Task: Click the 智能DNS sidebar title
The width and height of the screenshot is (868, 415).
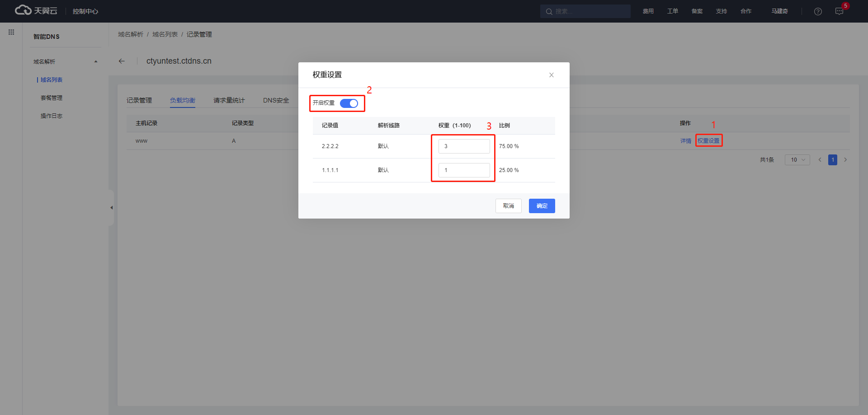Action: click(47, 37)
